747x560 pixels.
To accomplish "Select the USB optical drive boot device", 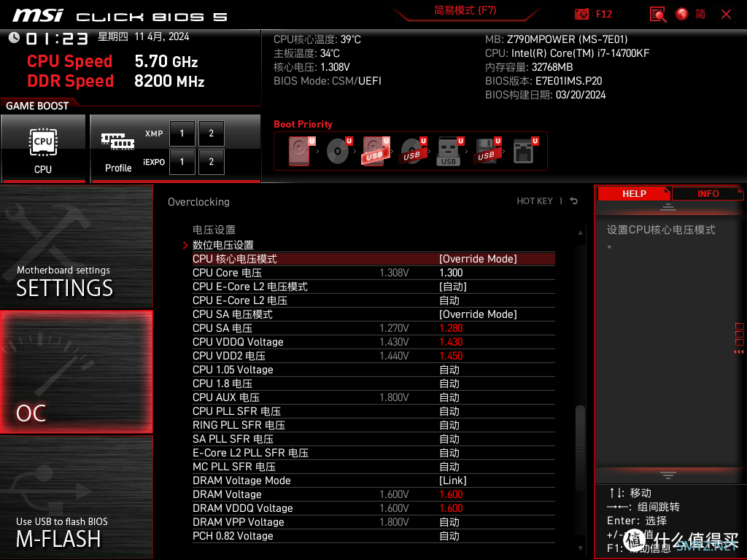I will coord(413,151).
